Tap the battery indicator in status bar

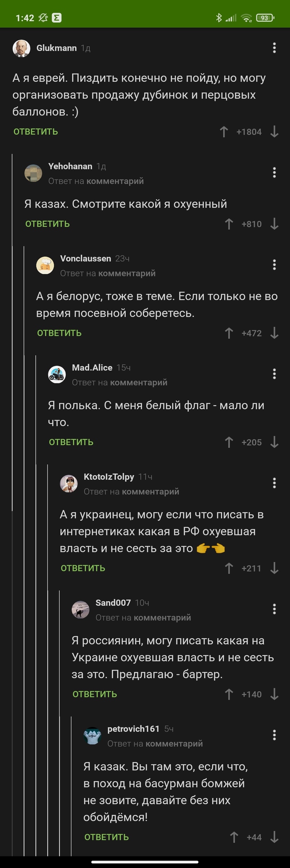click(x=265, y=18)
